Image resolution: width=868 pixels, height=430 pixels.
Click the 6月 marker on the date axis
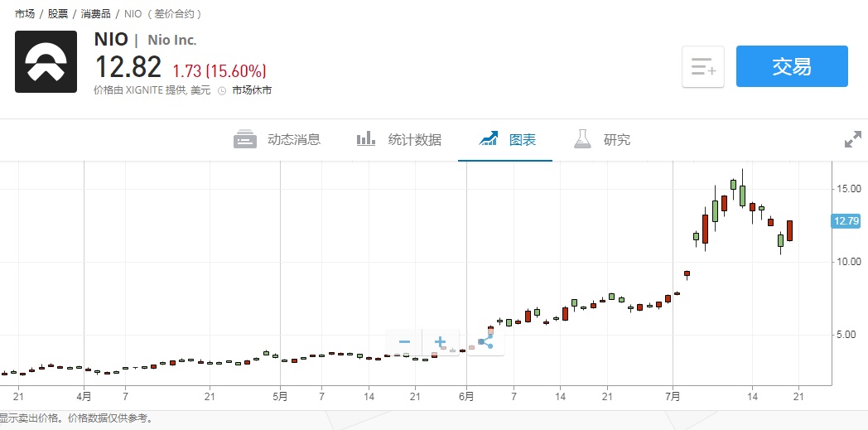coord(466,397)
